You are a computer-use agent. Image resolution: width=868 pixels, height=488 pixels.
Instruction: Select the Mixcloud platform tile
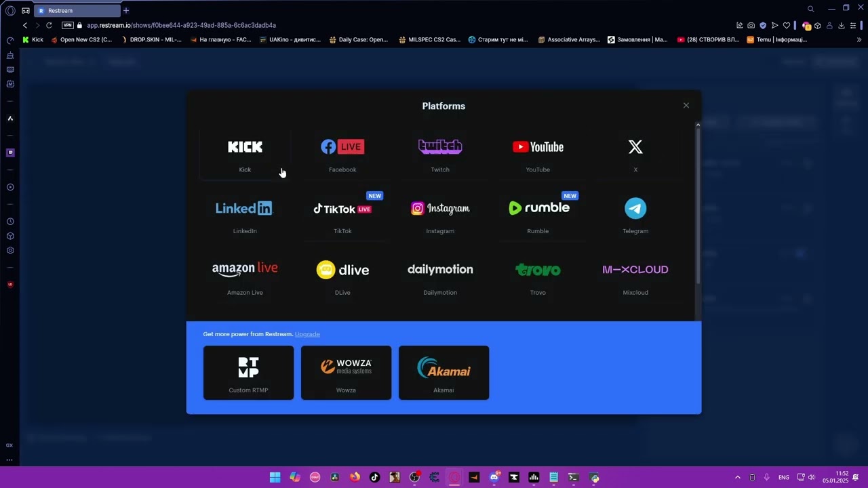pyautogui.click(x=635, y=279)
